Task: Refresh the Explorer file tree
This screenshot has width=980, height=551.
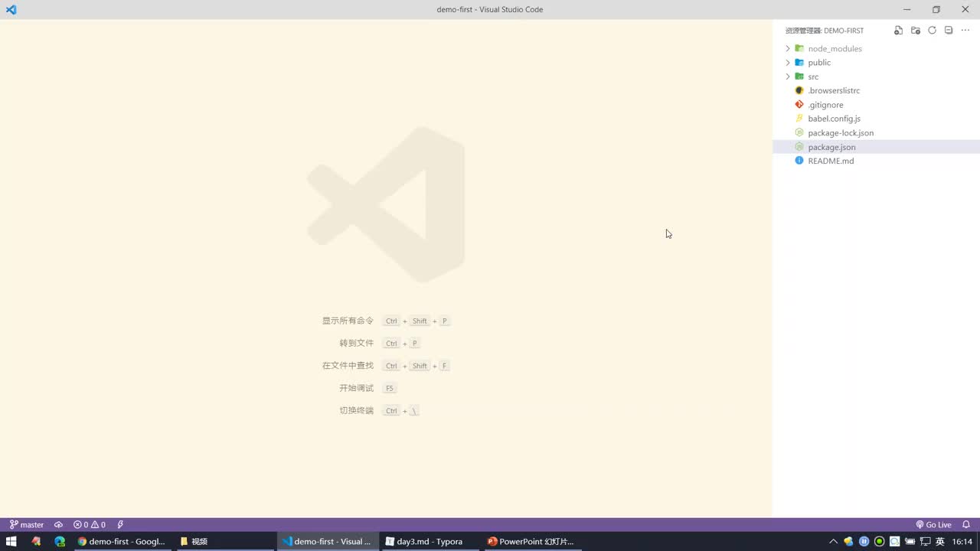Action: click(932, 31)
